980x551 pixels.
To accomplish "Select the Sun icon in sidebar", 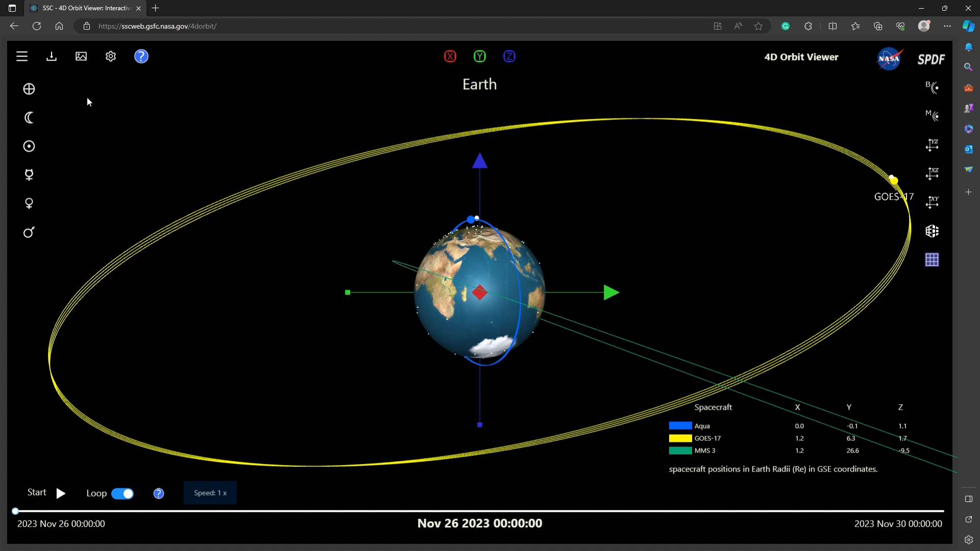I will coord(29,147).
